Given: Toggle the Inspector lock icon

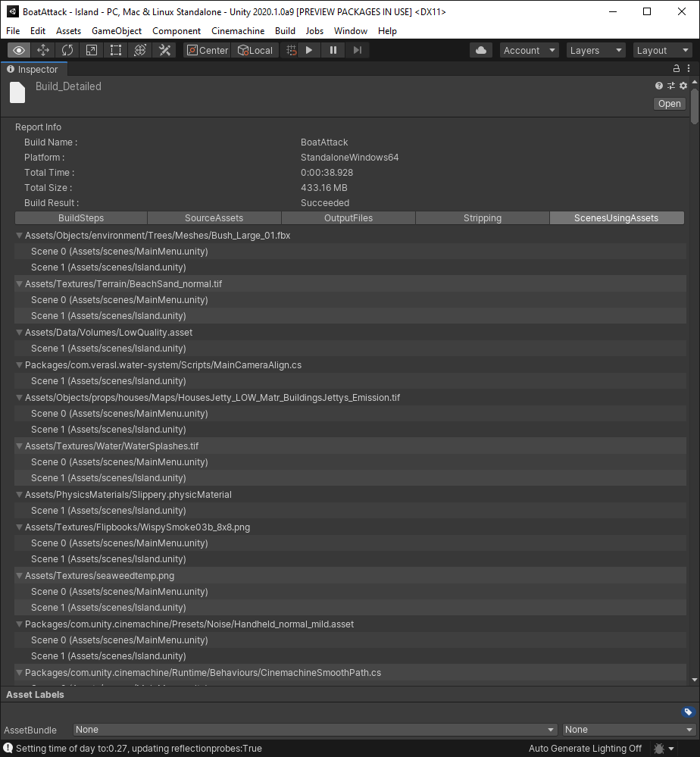Looking at the screenshot, I should point(677,69).
